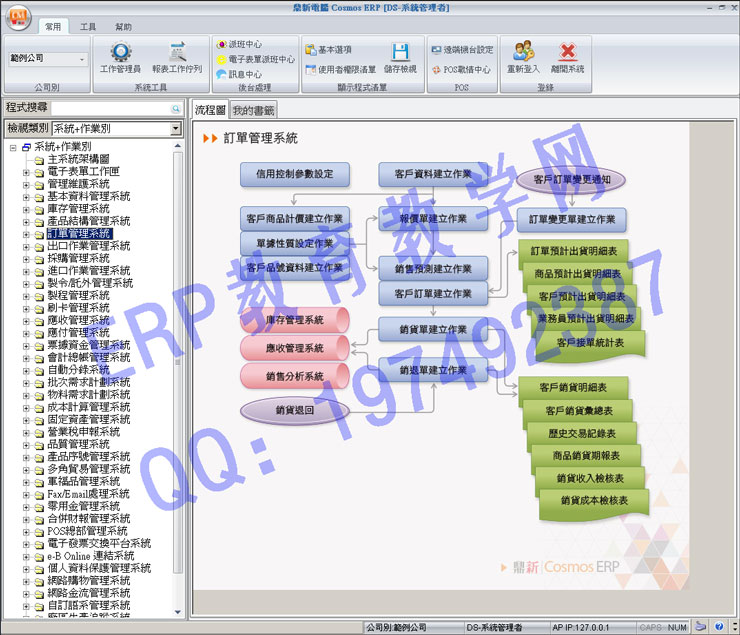Open 客戶商品計價建立作業 flow box
740x635 pixels.
point(294,219)
